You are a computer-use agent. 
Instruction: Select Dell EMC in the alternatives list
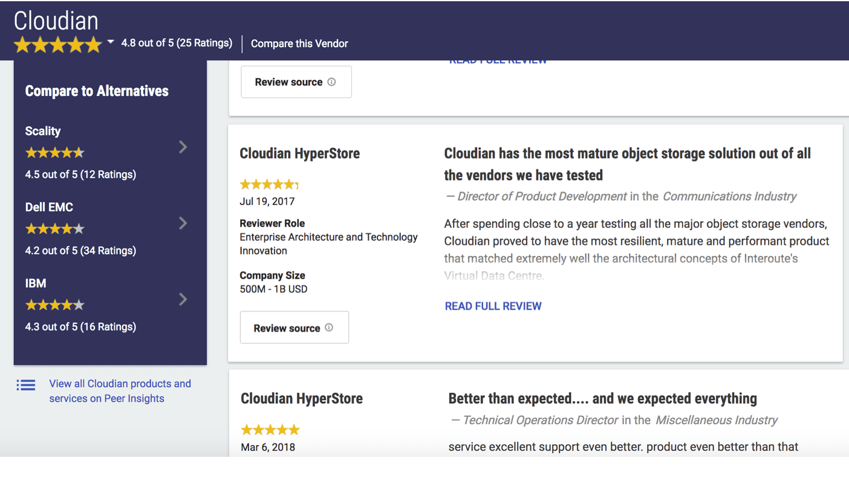point(49,207)
